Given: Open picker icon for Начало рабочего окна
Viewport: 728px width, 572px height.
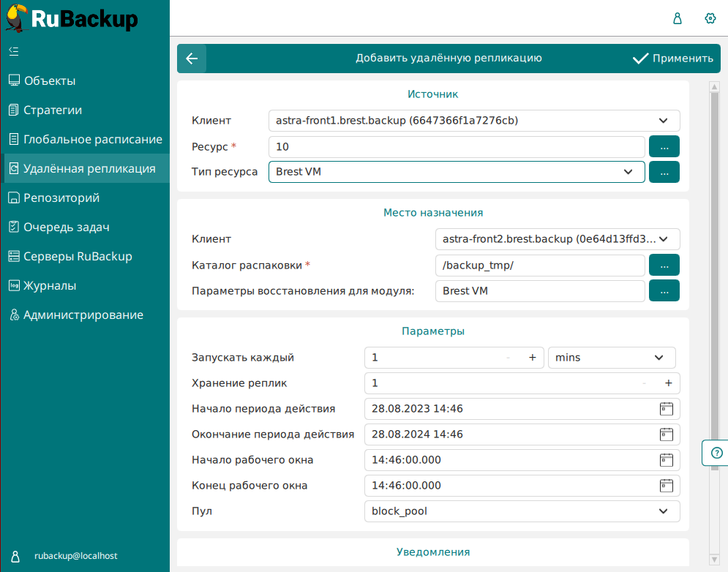Looking at the screenshot, I should pyautogui.click(x=666, y=460).
